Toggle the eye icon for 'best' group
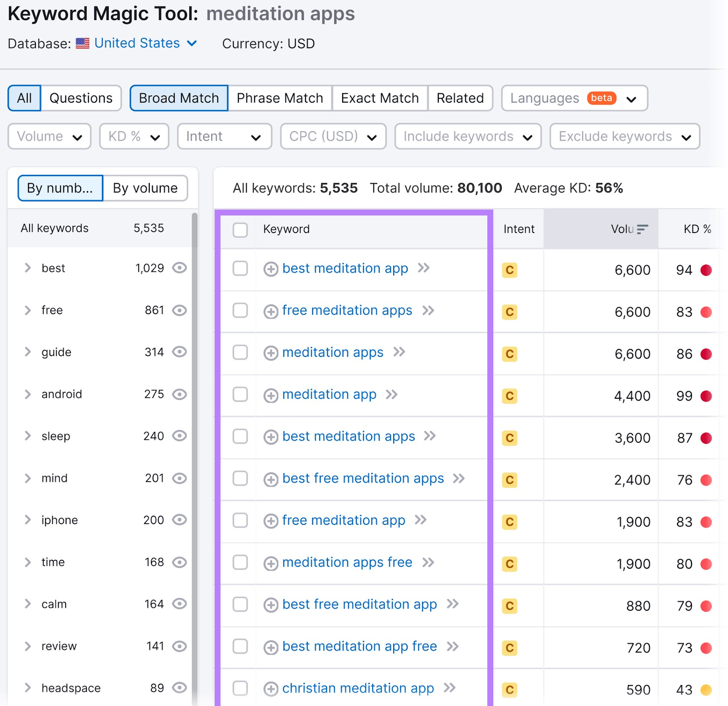This screenshot has height=706, width=728. click(x=180, y=268)
